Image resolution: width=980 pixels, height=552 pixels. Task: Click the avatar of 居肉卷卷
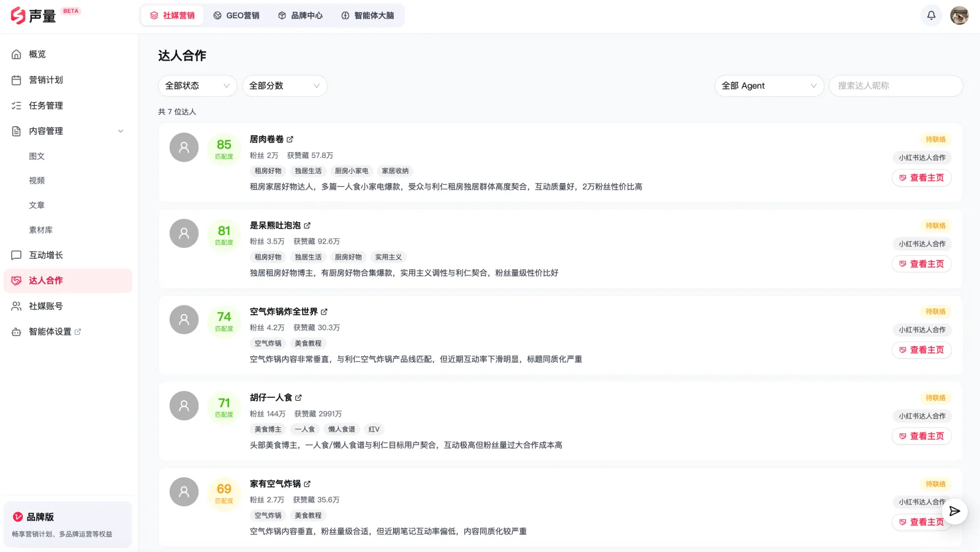pyautogui.click(x=184, y=147)
